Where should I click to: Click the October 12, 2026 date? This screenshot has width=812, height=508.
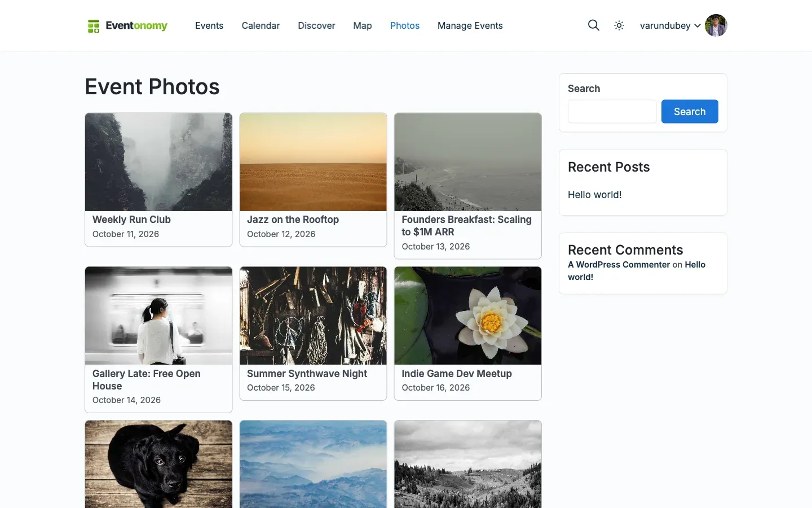281,234
